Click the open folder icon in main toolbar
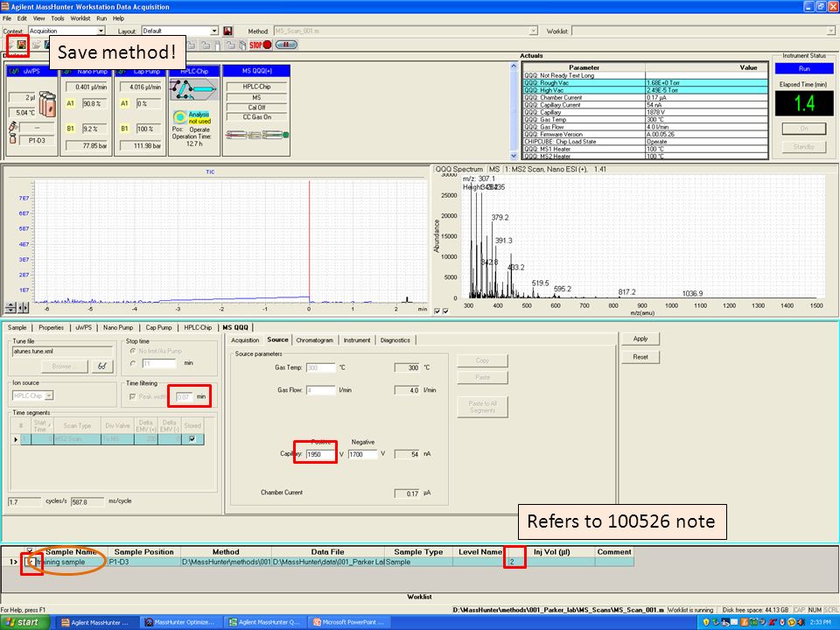Viewport: 840px width, 630px height. click(x=36, y=45)
